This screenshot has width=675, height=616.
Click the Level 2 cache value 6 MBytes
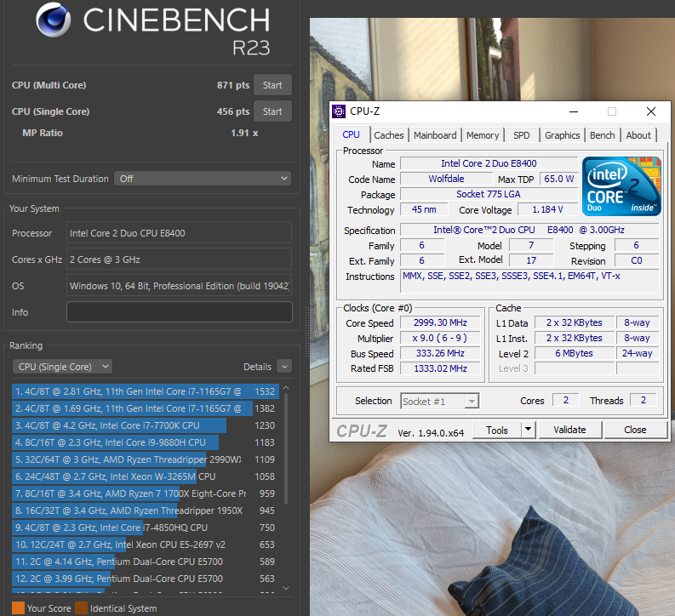[574, 353]
